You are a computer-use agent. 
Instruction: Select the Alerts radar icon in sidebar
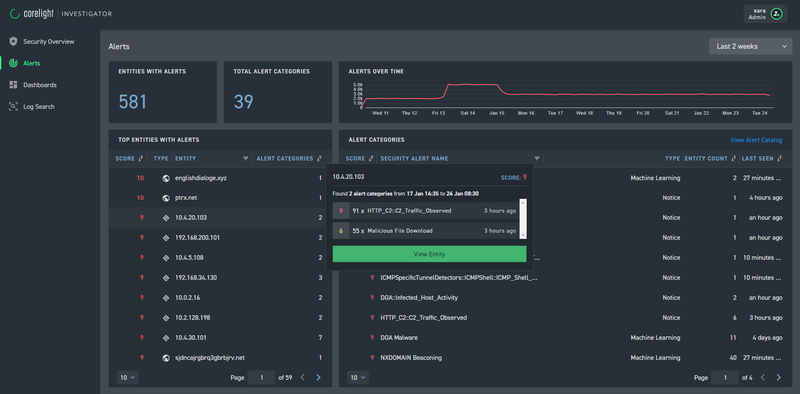13,63
